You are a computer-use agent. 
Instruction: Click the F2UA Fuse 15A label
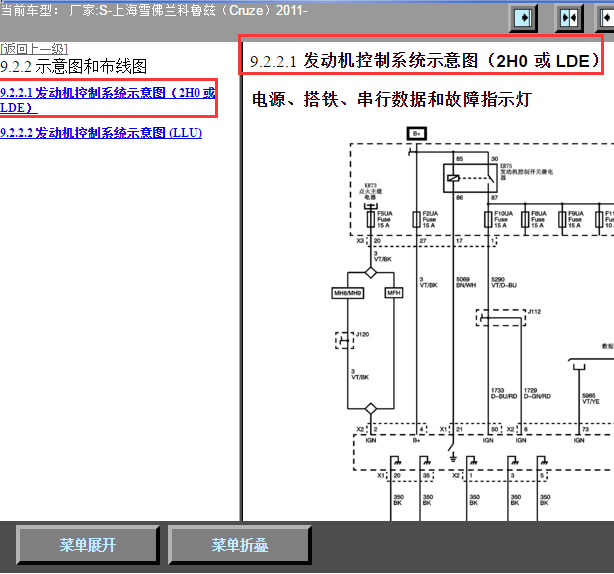tap(430, 219)
